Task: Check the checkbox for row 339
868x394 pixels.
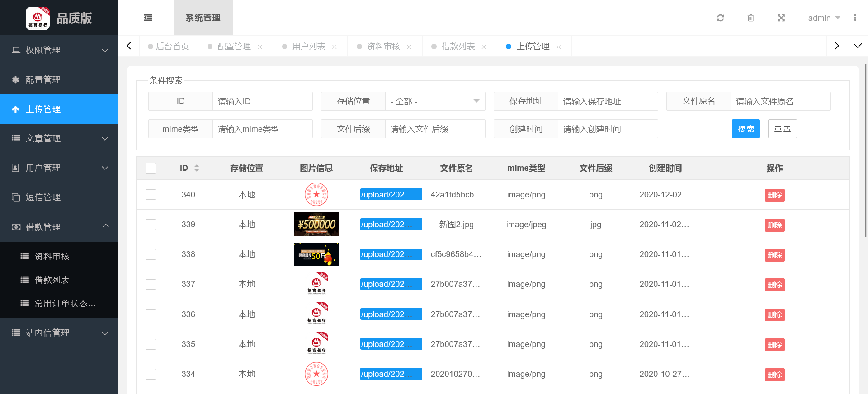Action: 151,225
